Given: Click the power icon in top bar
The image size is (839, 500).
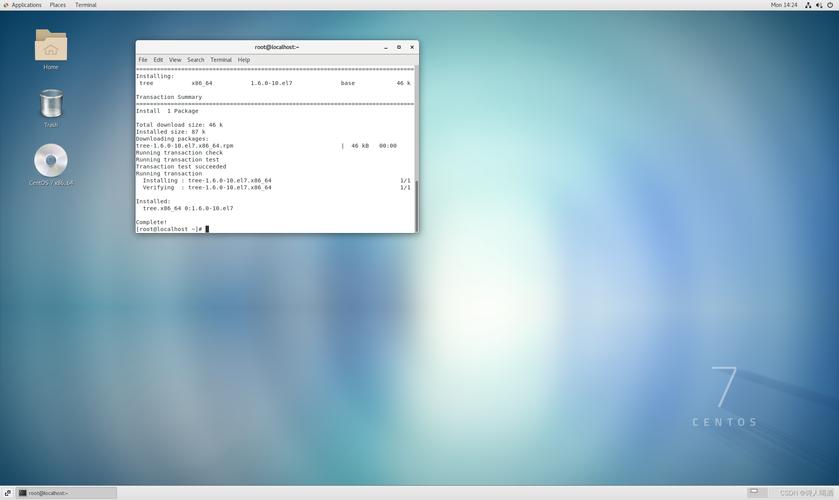Looking at the screenshot, I should (x=831, y=5).
